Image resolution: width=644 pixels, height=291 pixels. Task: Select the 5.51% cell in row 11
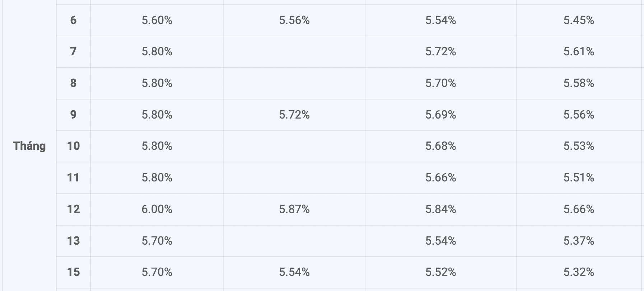pyautogui.click(x=579, y=177)
